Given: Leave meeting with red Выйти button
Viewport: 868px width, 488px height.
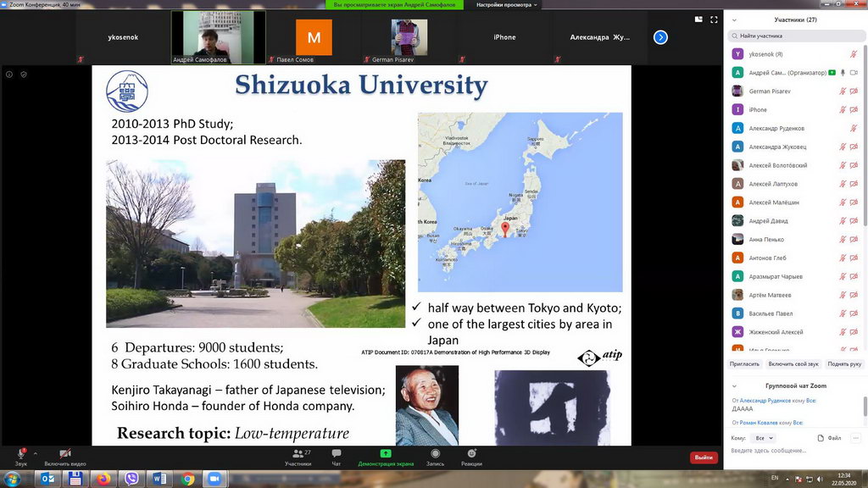Looking at the screenshot, I should coord(704,457).
